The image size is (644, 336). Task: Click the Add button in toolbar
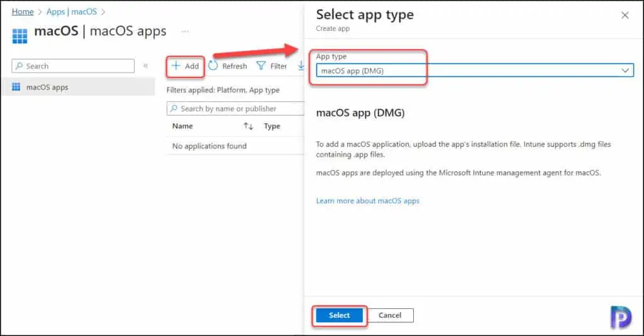tap(186, 66)
